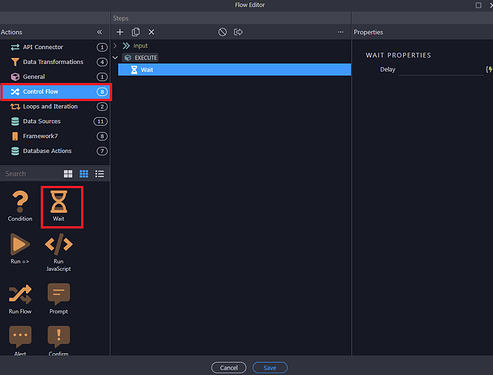
Task: Delete selected step with X icon
Action: coord(151,32)
